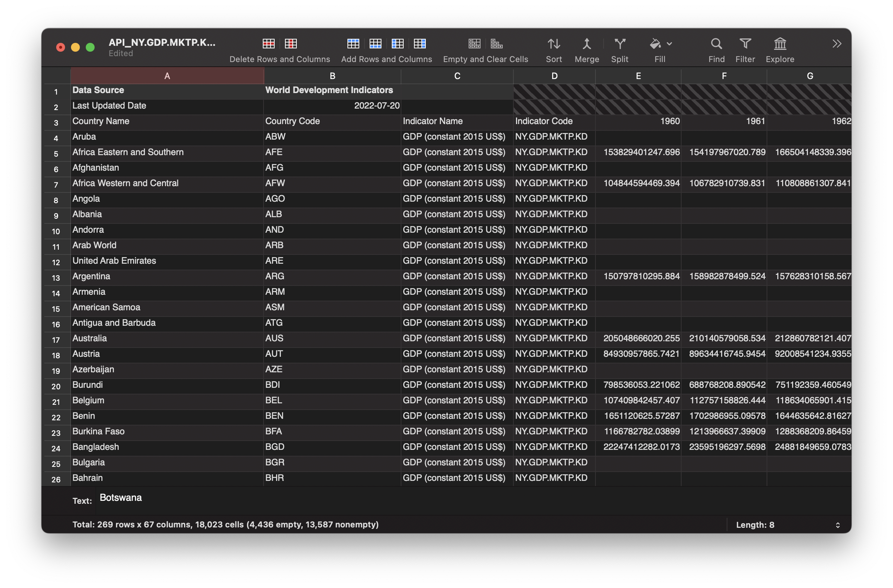Image resolution: width=893 pixels, height=588 pixels.
Task: Click the Merge tool icon
Action: tap(587, 44)
